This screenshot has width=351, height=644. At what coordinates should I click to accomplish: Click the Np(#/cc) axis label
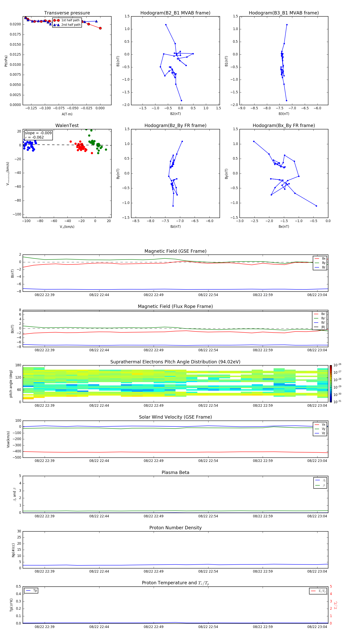click(13, 550)
